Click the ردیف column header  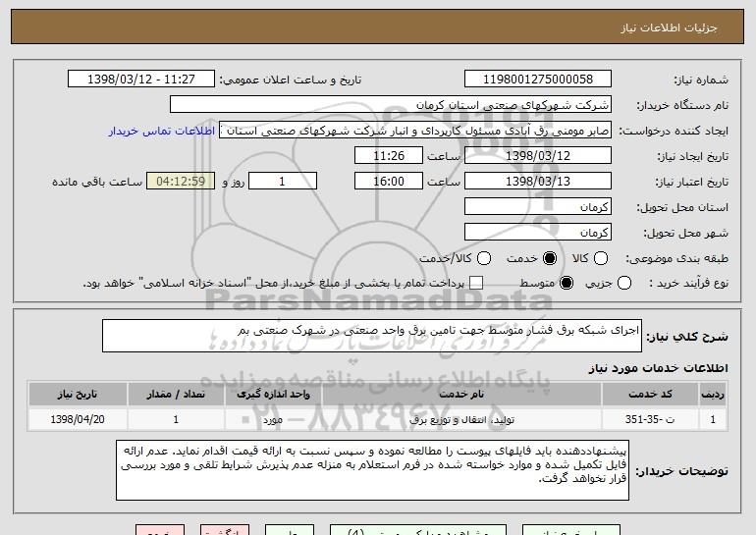coord(713,395)
